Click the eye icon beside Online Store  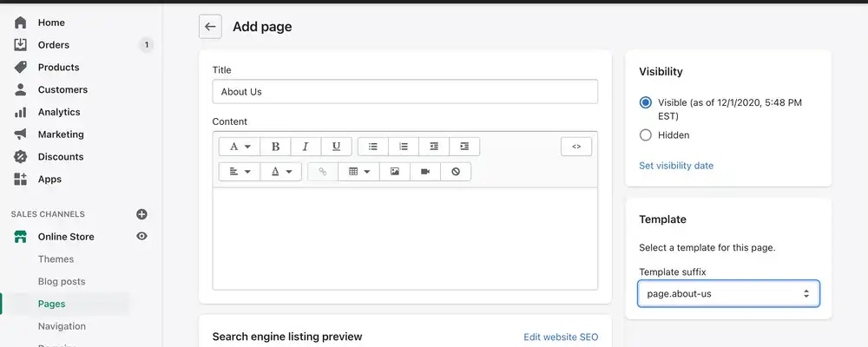(141, 236)
